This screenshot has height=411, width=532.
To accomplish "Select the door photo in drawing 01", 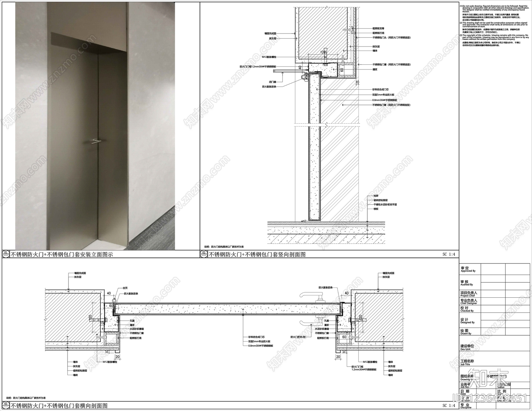I will pos(95,126).
